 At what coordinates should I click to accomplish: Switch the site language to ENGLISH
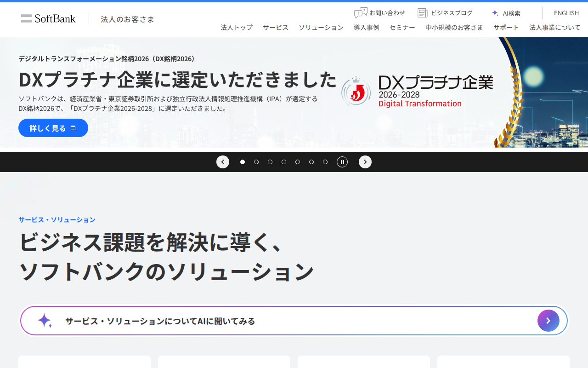click(x=566, y=13)
